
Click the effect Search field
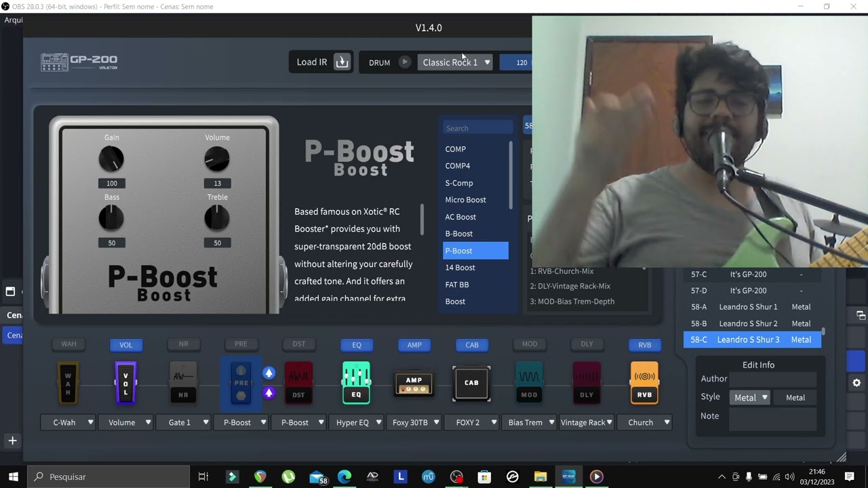[477, 128]
